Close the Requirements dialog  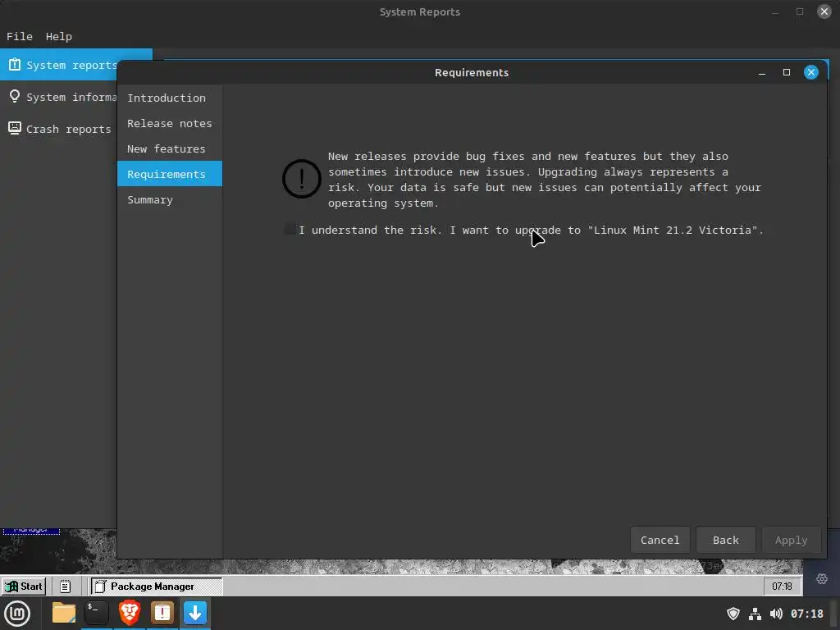810,72
